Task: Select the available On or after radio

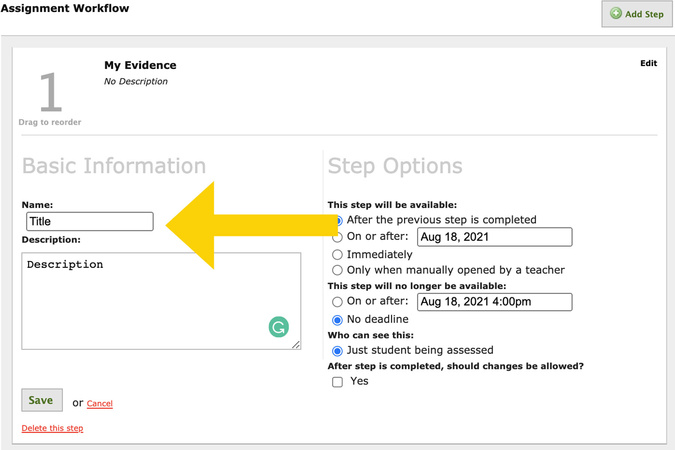Action: [x=338, y=237]
